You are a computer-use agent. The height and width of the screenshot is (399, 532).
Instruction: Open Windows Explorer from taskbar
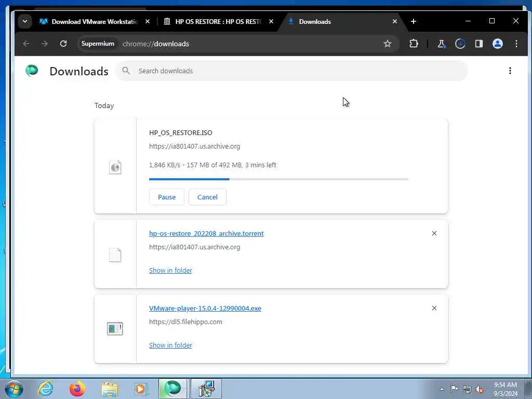pos(110,389)
